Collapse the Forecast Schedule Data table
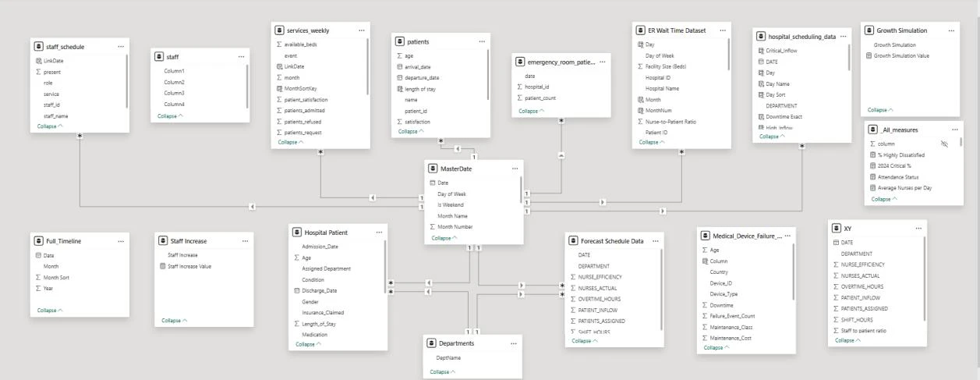Image resolution: width=980 pixels, height=380 pixels. [585, 341]
